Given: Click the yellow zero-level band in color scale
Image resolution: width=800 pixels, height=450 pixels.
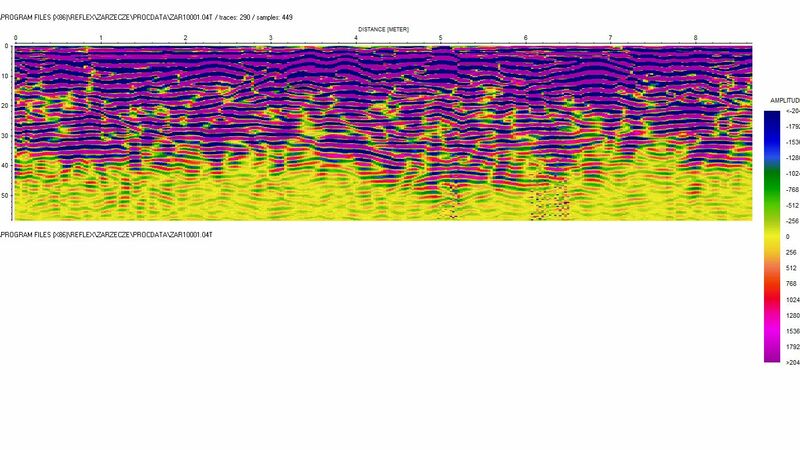Looking at the screenshot, I should (772, 237).
